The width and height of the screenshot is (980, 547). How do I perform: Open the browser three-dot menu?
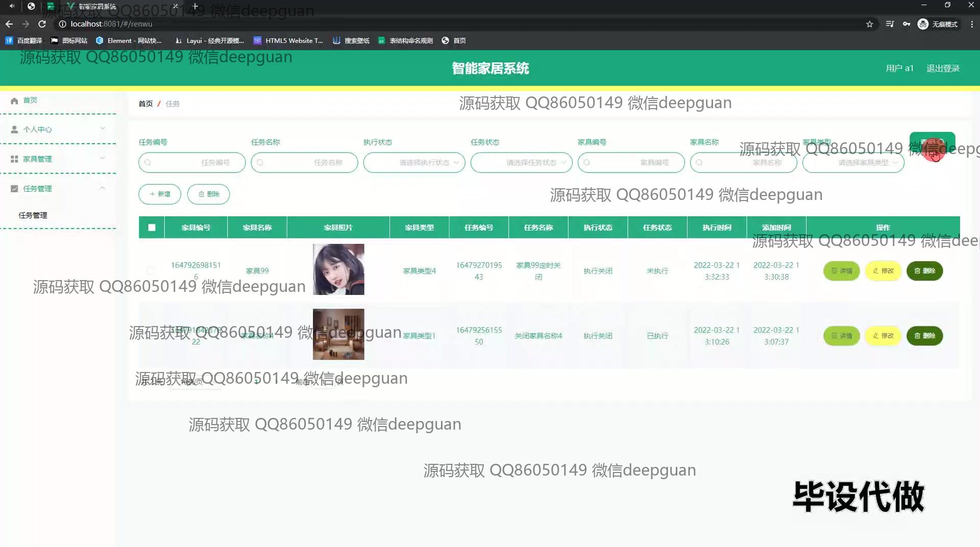[972, 24]
